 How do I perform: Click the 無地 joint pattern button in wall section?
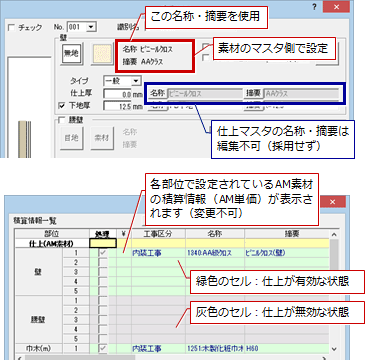[x=71, y=54]
